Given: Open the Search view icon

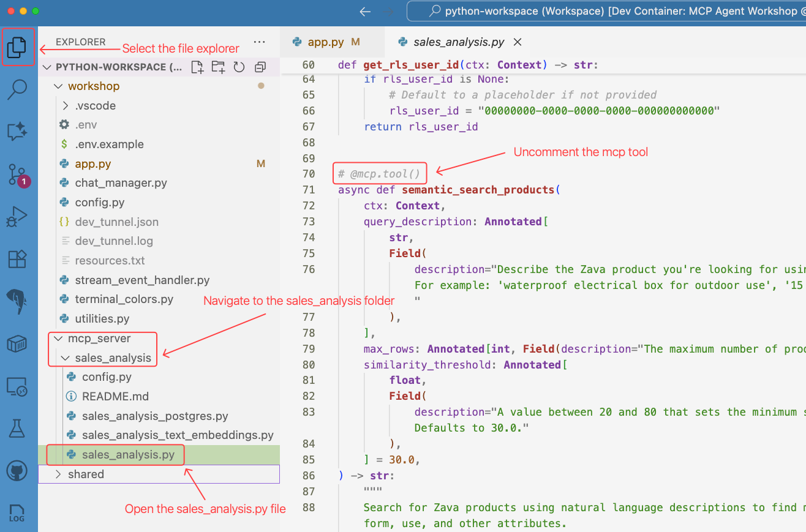Looking at the screenshot, I should (17, 89).
